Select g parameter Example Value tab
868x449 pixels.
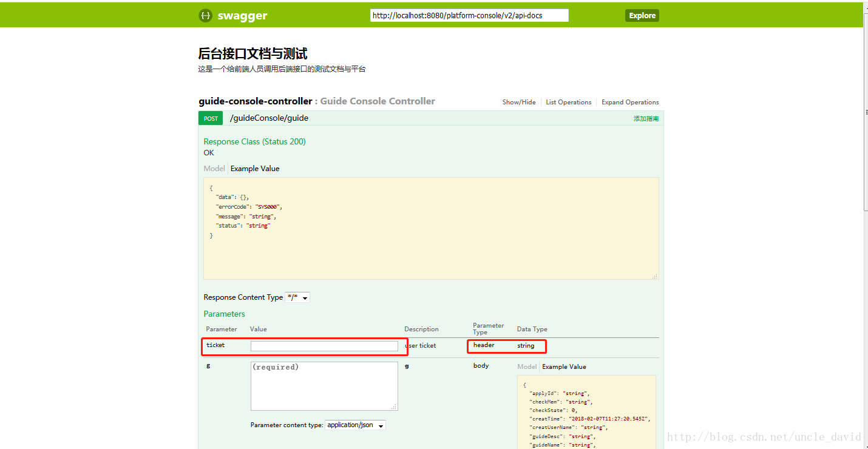click(x=564, y=366)
